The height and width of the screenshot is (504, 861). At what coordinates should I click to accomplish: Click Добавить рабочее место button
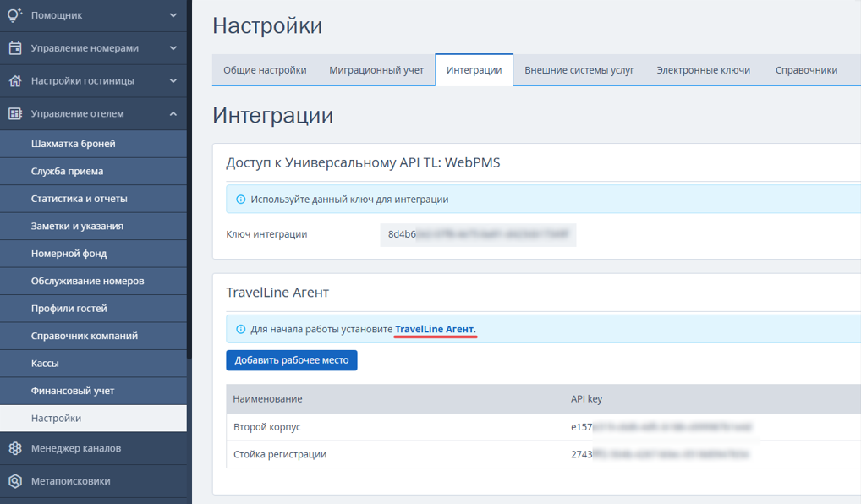click(292, 360)
